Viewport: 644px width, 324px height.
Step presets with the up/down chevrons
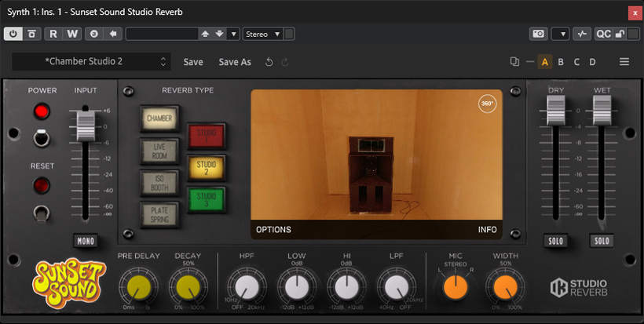pyautogui.click(x=163, y=61)
